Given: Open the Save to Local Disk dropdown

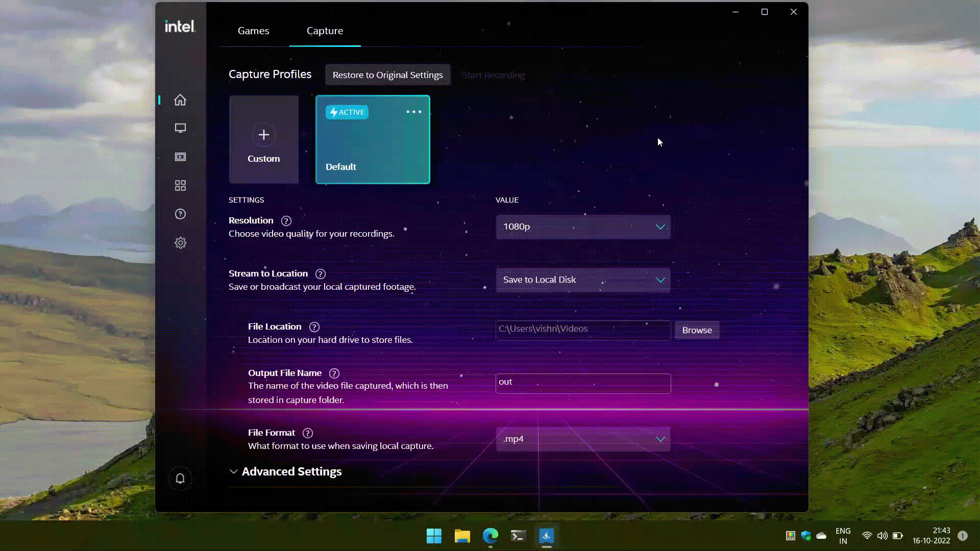Looking at the screenshot, I should point(583,280).
